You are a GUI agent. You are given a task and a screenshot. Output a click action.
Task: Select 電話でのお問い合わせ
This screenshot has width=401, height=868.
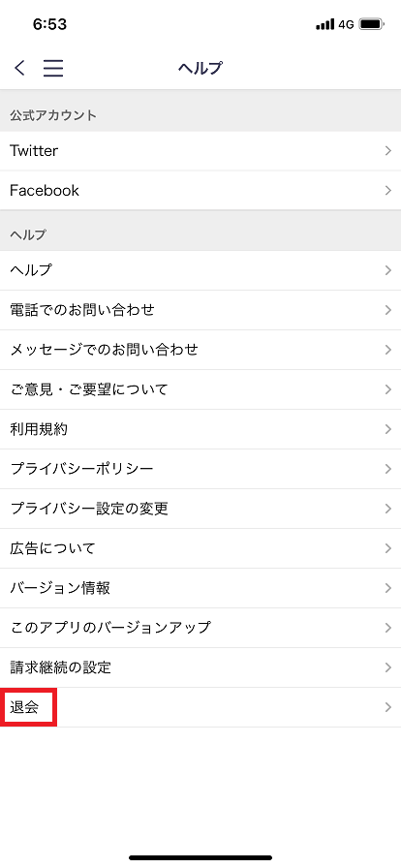pos(200,310)
